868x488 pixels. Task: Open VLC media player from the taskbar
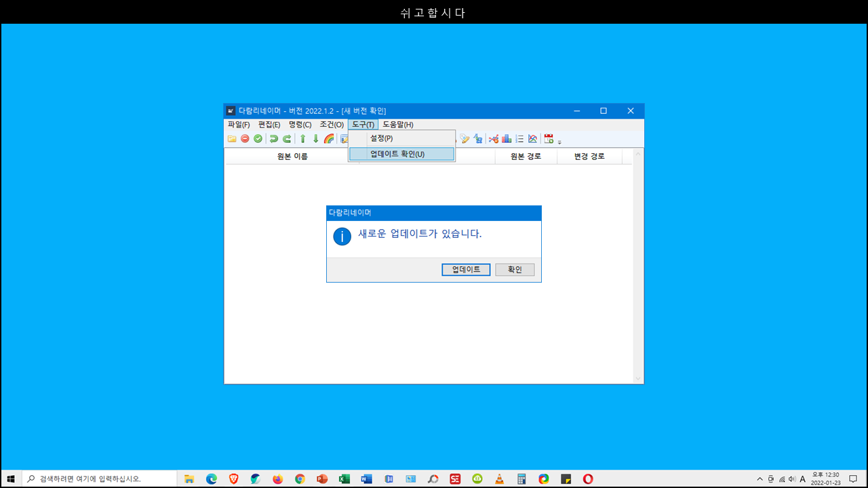point(499,479)
